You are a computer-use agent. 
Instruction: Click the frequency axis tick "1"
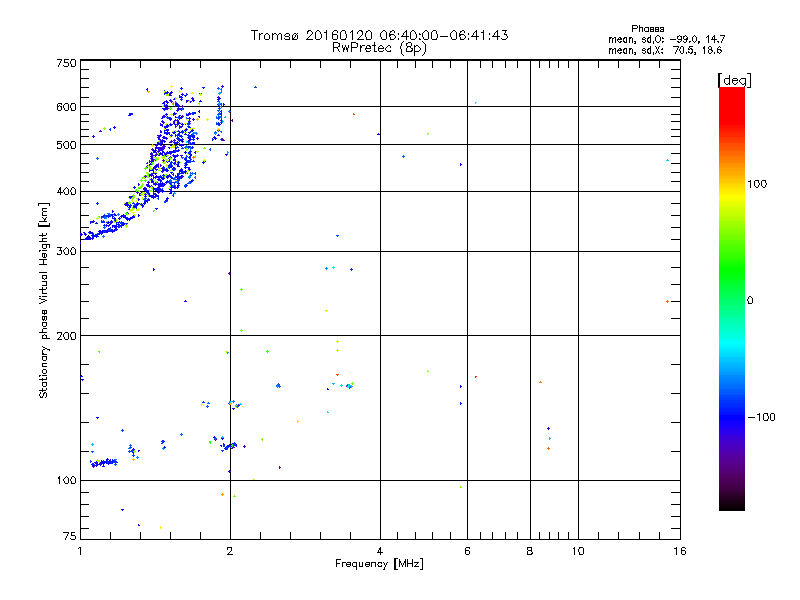80,551
